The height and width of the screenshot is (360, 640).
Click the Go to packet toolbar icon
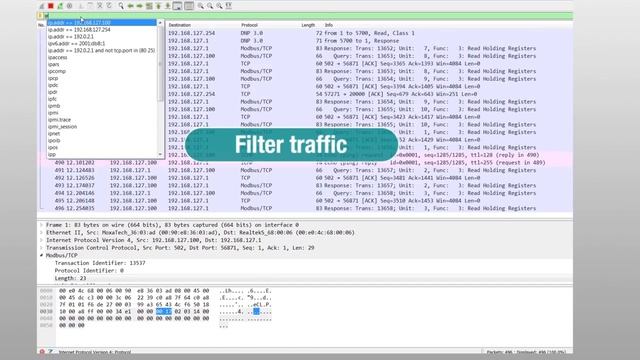coord(149,6)
